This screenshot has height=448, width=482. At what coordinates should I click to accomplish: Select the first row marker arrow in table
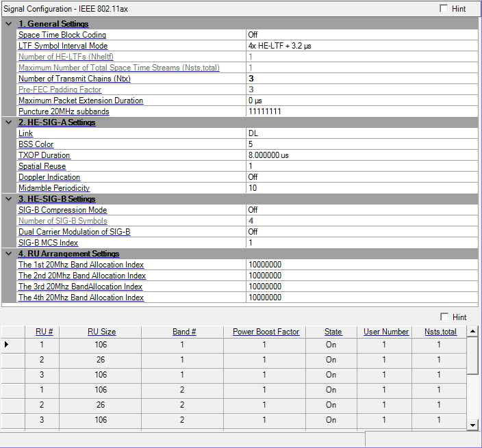[x=8, y=345]
